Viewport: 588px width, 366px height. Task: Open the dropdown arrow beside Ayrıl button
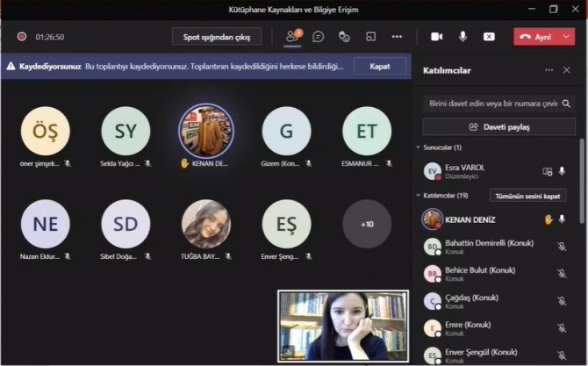point(568,37)
